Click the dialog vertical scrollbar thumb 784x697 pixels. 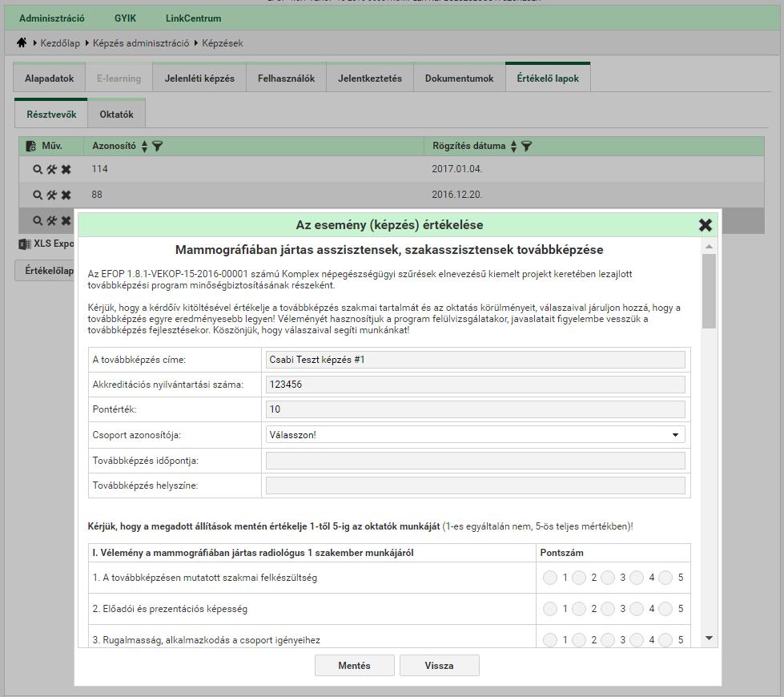709,291
